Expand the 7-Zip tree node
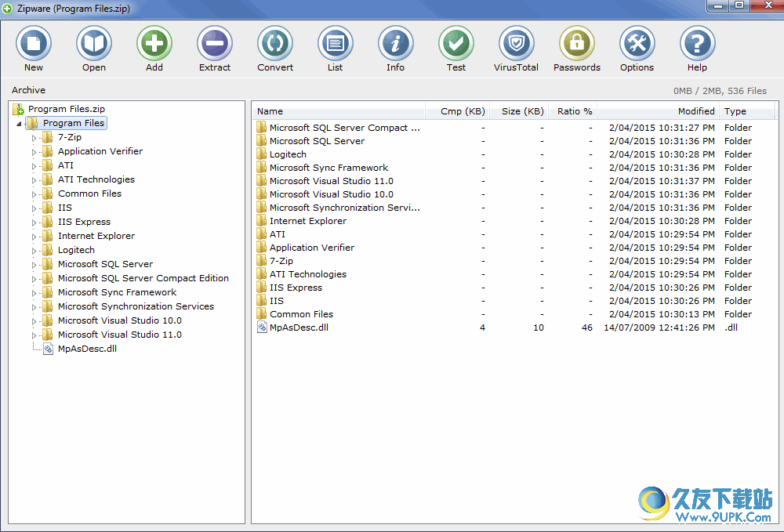The width and height of the screenshot is (784, 532). click(34, 138)
